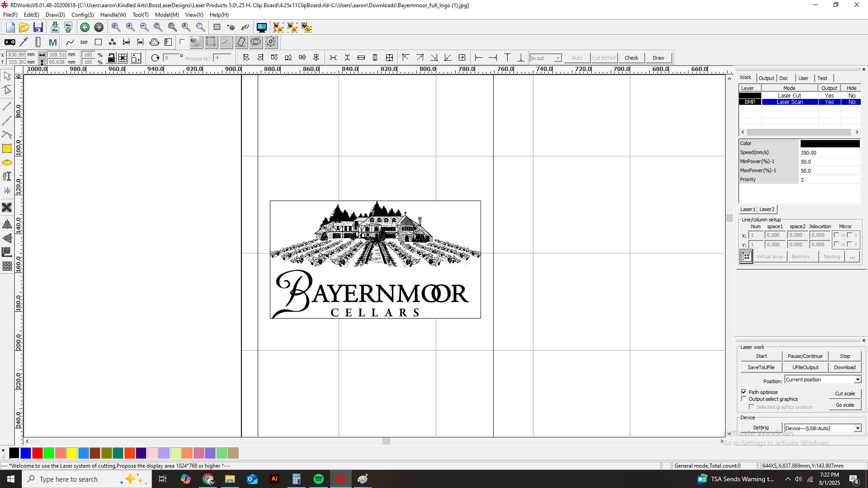Click the New file icon

(x=10, y=28)
